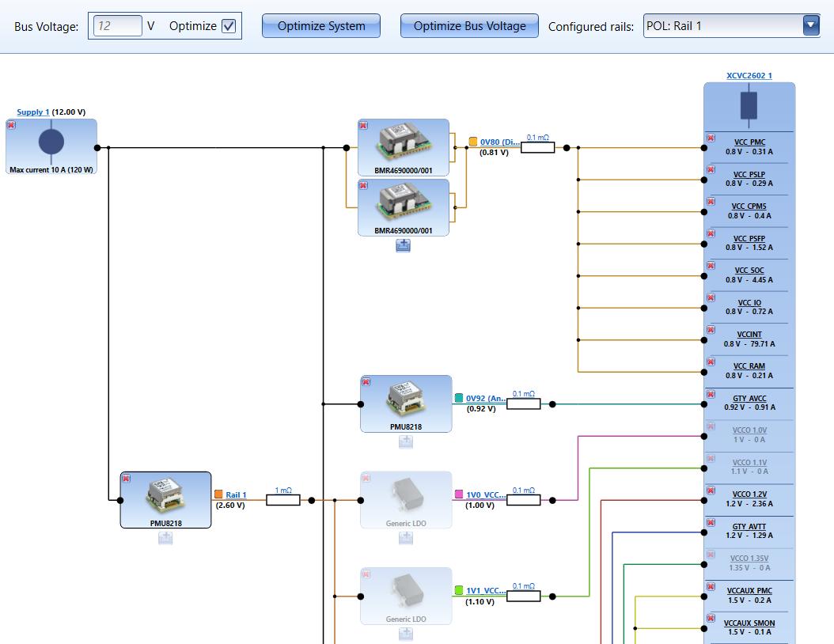Click the 0V80 rail name link
Viewport: 834px width, 644px height.
point(499,142)
